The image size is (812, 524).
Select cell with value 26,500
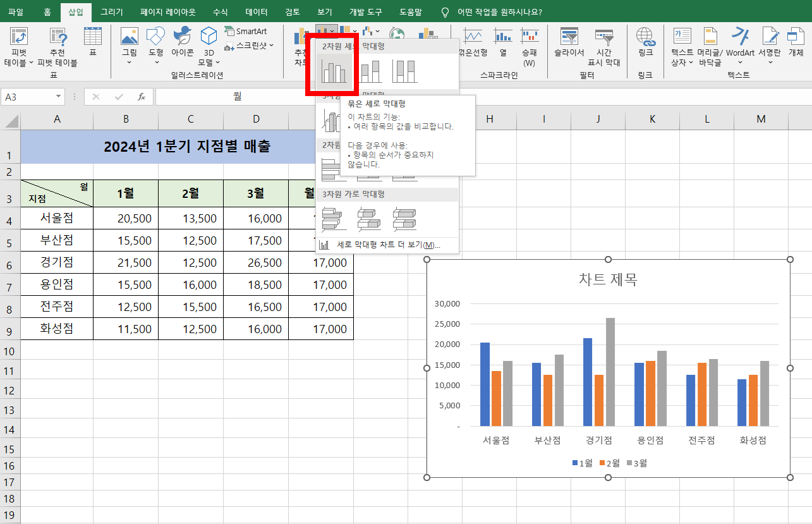point(256,262)
